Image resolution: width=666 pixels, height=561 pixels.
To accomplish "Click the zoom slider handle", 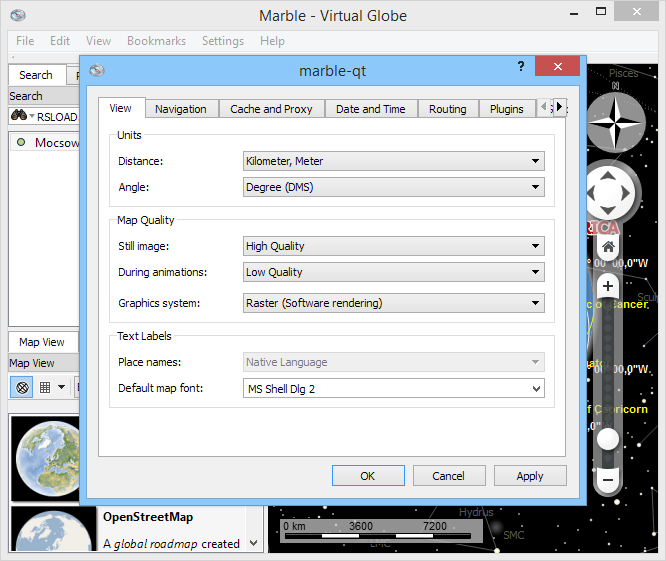I will 608,439.
